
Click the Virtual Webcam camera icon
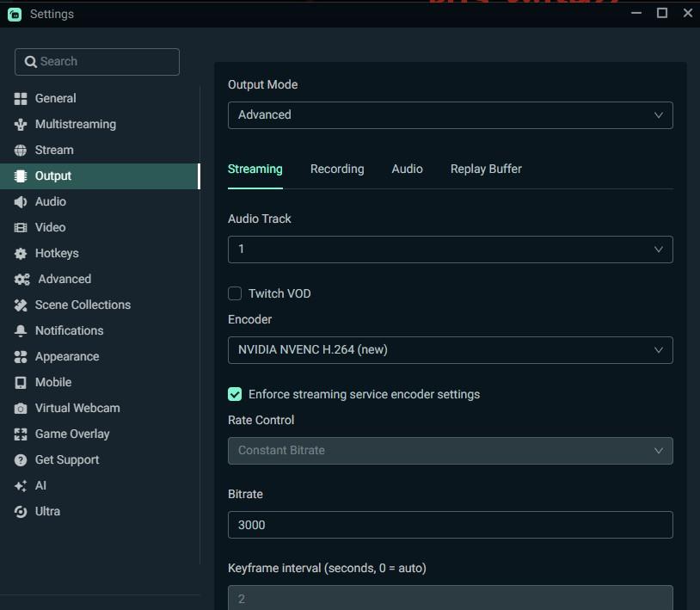click(x=21, y=409)
